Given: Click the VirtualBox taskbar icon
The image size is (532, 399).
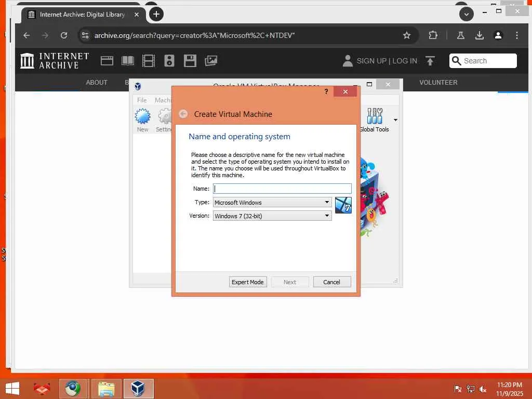Looking at the screenshot, I should pos(138,389).
